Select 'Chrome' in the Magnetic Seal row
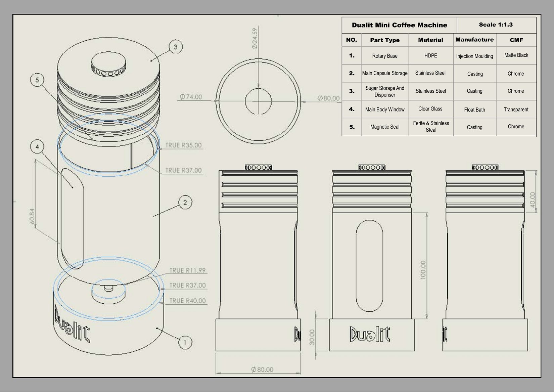554x392 pixels. coord(516,127)
